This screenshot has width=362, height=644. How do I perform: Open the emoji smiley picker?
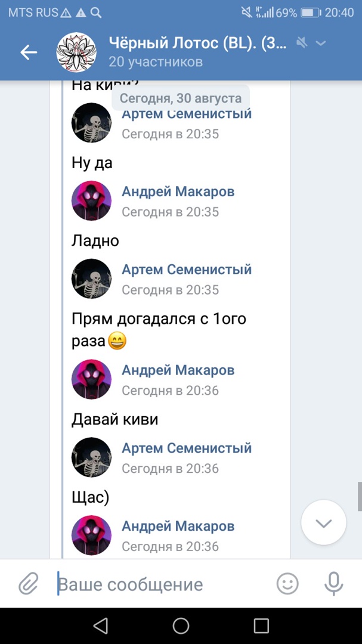pyautogui.click(x=287, y=584)
